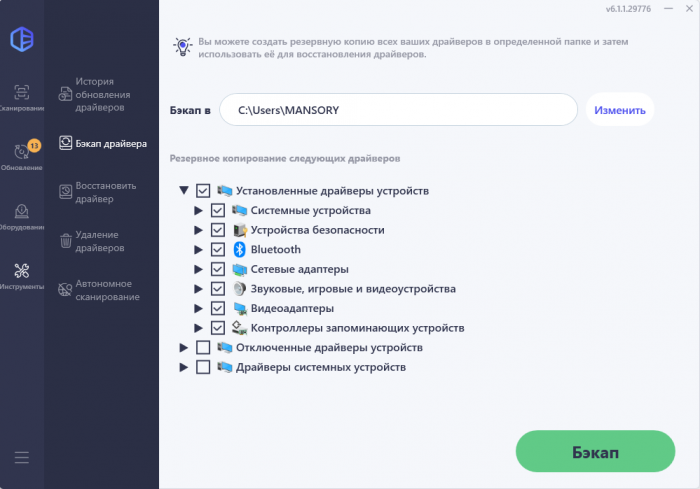Open the Оборудование sidebar icon

coord(22,212)
